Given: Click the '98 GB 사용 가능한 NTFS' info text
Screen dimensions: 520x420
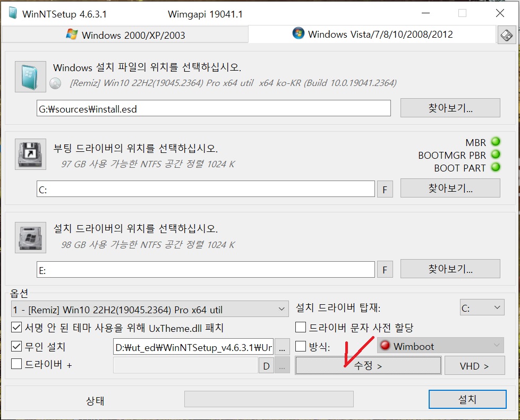Looking at the screenshot, I should 148,245.
